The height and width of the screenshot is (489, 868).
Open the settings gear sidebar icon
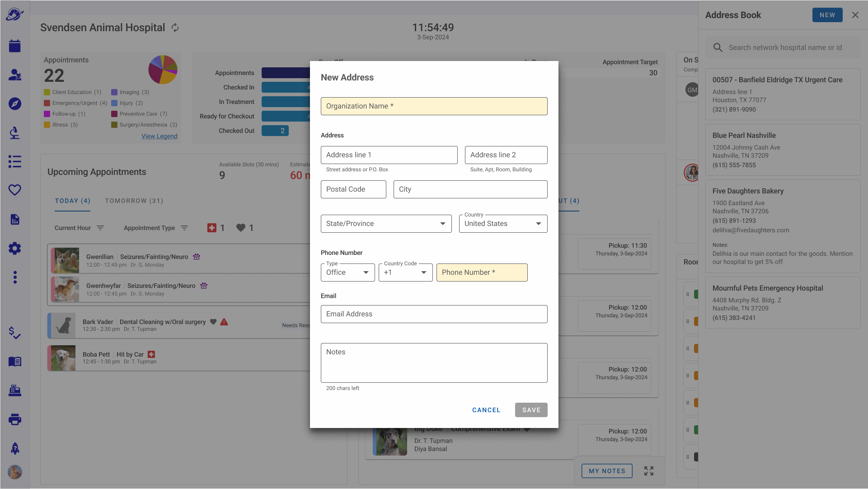[x=15, y=248]
